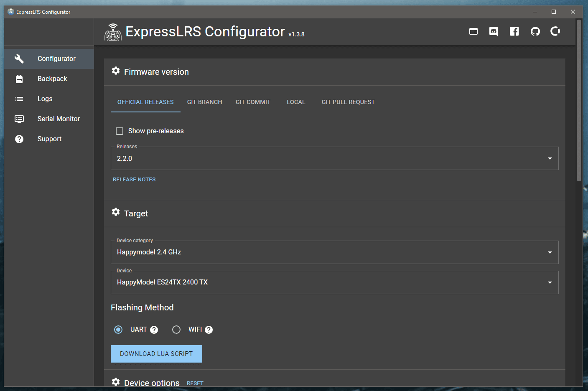Open the Support page
This screenshot has width=588, height=391.
pyautogui.click(x=49, y=139)
